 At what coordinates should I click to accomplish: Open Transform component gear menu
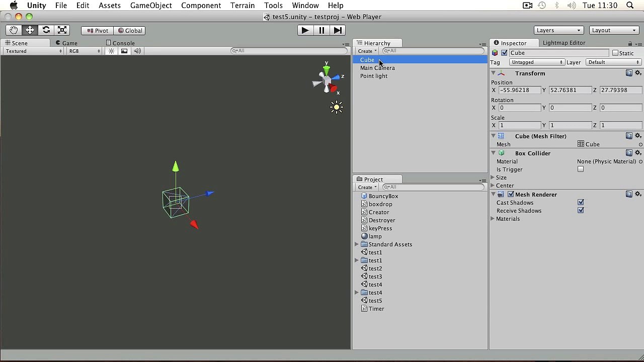[638, 73]
